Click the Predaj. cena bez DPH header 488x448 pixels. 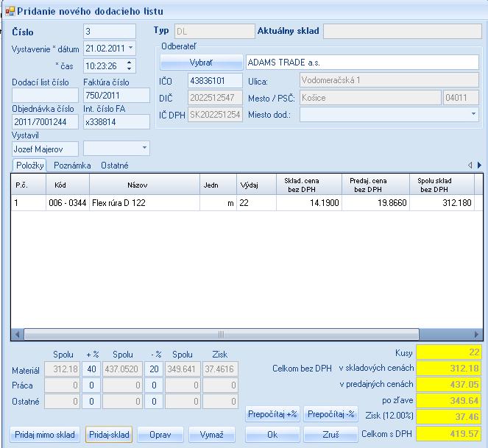375,185
